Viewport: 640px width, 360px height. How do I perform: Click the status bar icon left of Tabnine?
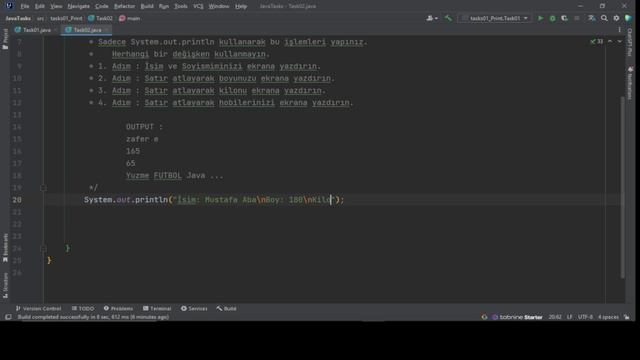coord(484,317)
